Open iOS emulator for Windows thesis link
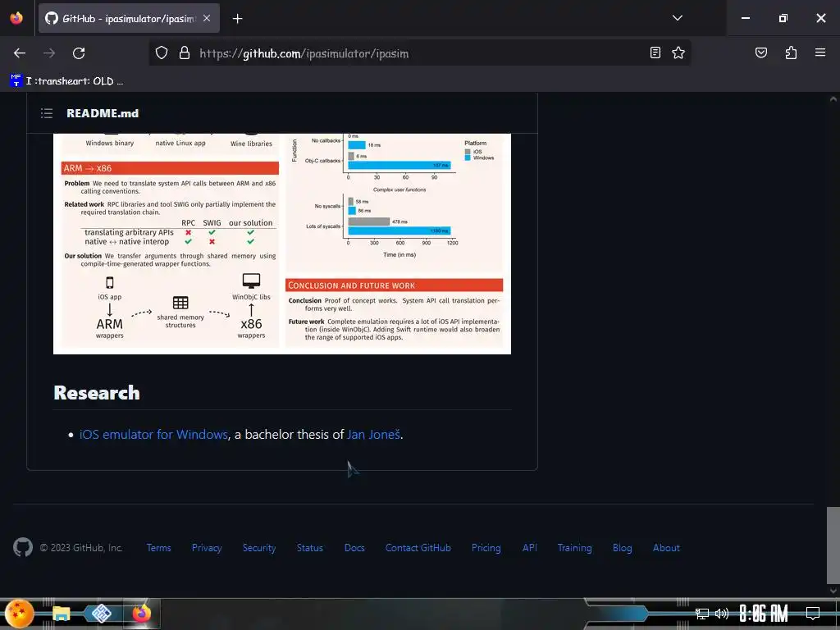This screenshot has width=840, height=630. pyautogui.click(x=153, y=435)
